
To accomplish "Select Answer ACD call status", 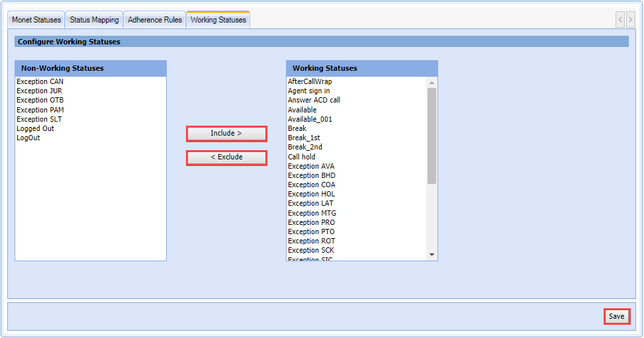I will (314, 101).
